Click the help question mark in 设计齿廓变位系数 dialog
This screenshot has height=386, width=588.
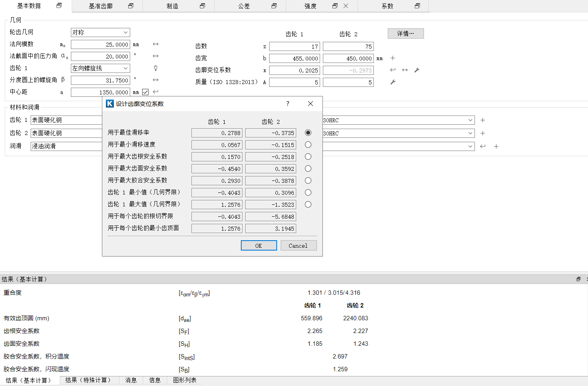coord(288,104)
